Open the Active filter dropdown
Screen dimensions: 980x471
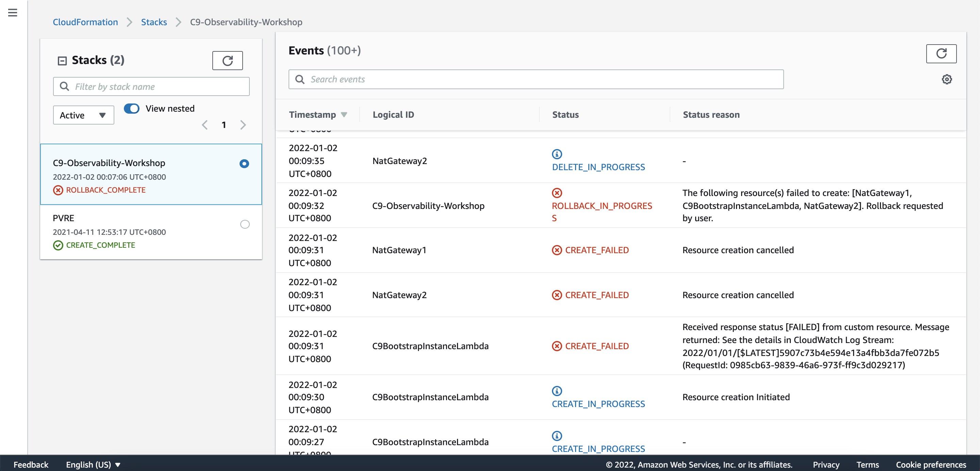point(83,115)
